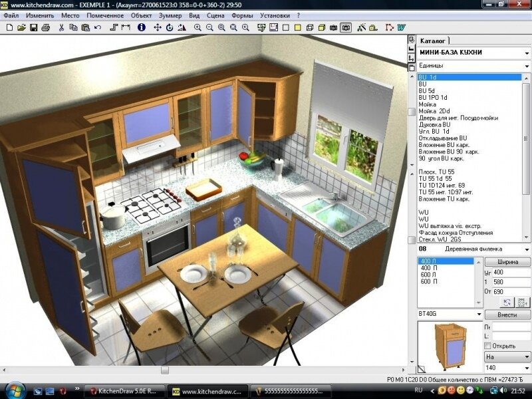The image size is (532, 399).
Task: Switch to wireframe 3D box view
Action: (309, 28)
